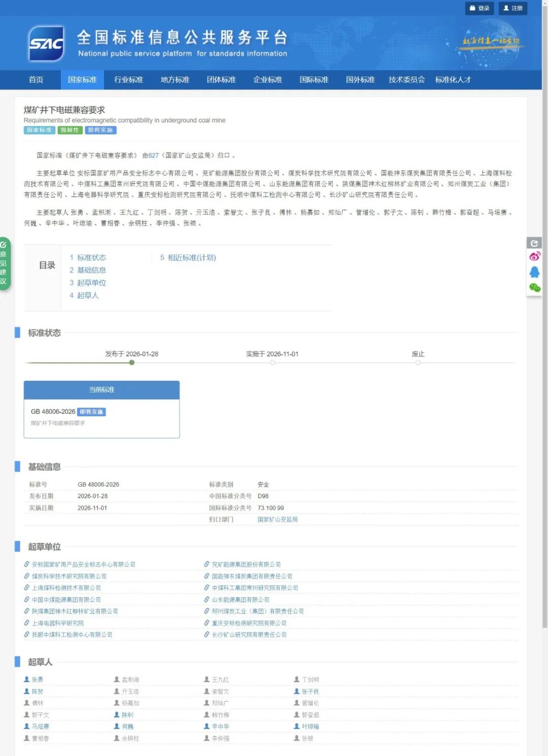Click the 73.100.99 ICS number value
The height and width of the screenshot is (756, 548).
271,508
